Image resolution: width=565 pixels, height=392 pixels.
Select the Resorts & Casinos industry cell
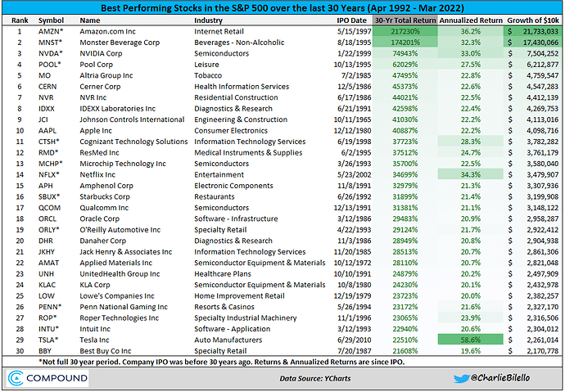(224, 307)
